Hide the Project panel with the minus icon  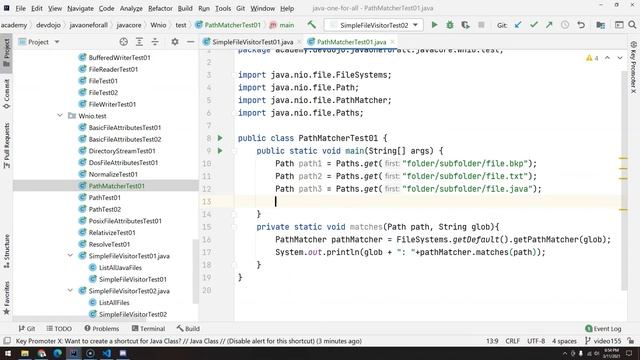(190, 42)
